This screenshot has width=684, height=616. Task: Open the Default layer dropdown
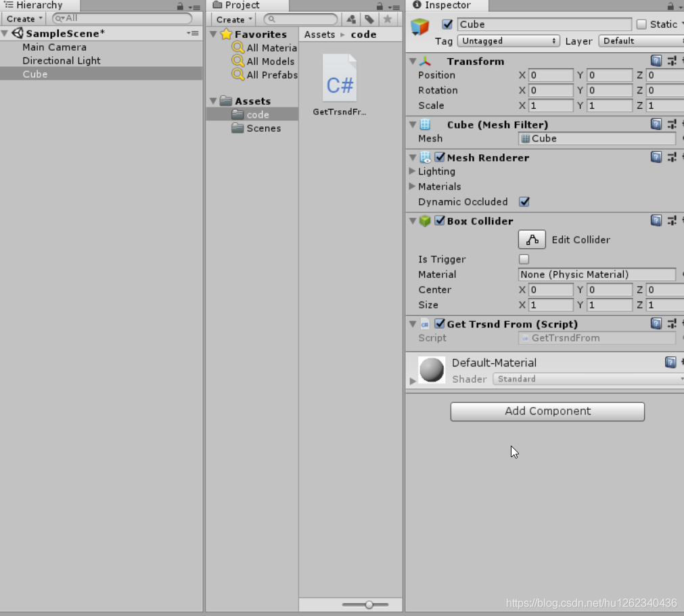click(x=641, y=41)
